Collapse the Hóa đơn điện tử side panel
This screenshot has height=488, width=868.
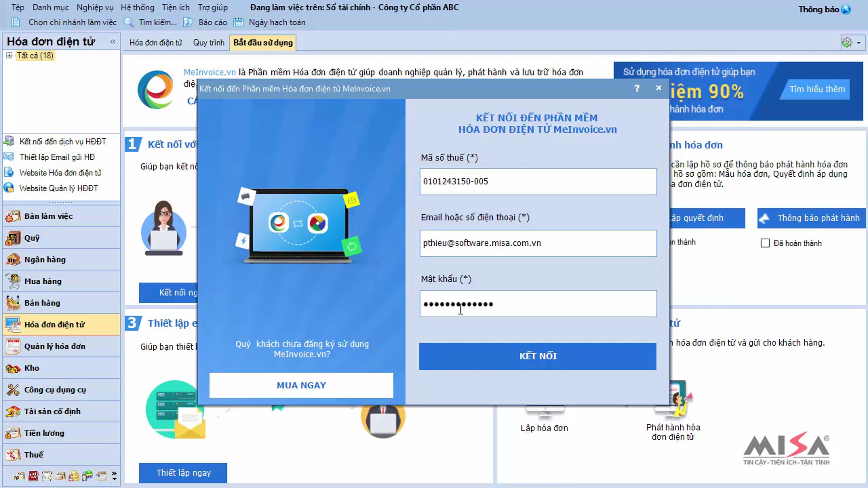tap(113, 42)
